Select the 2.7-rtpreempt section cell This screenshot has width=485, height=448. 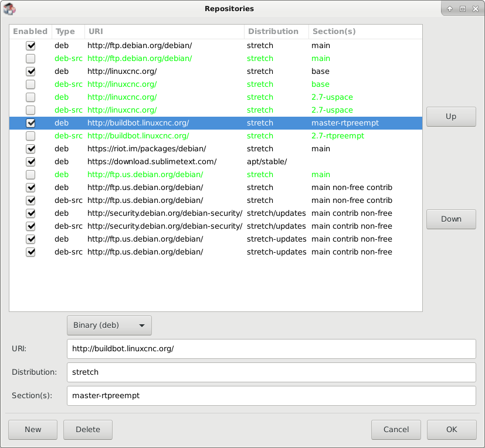click(x=338, y=136)
